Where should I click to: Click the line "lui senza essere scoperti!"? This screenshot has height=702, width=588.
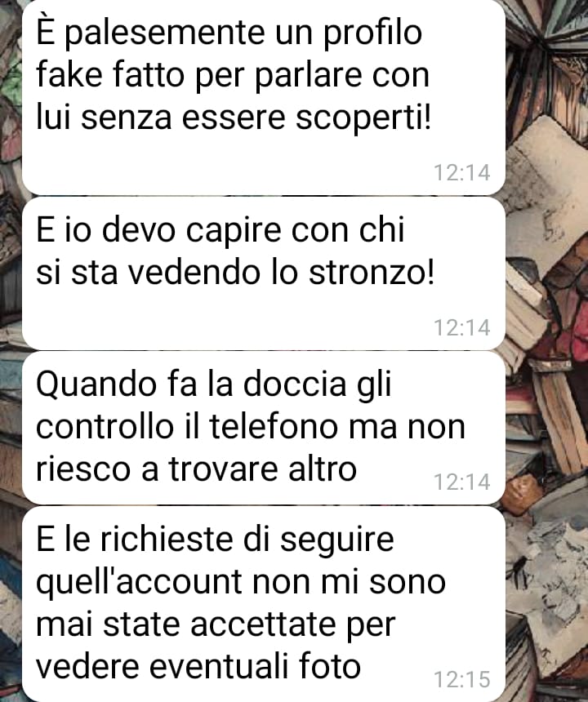pyautogui.click(x=234, y=118)
